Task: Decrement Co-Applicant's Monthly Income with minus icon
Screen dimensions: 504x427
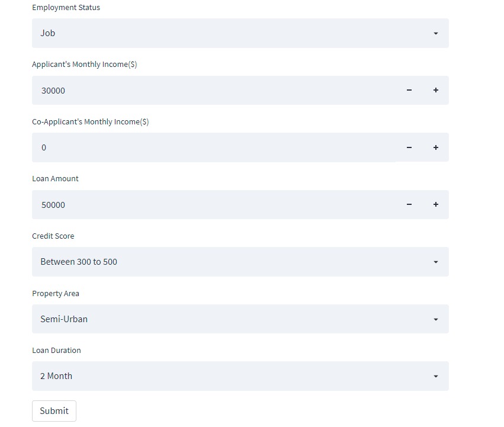Action: (409, 147)
